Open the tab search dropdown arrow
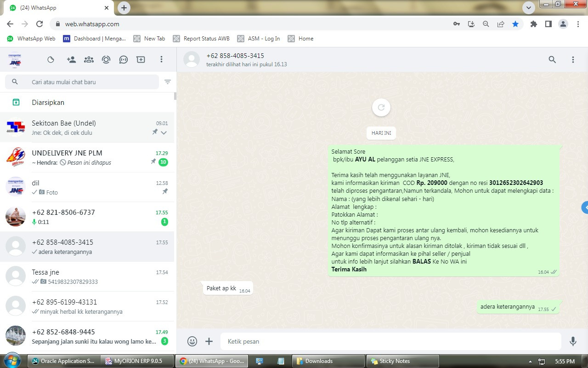The image size is (588, 368). 529,8
